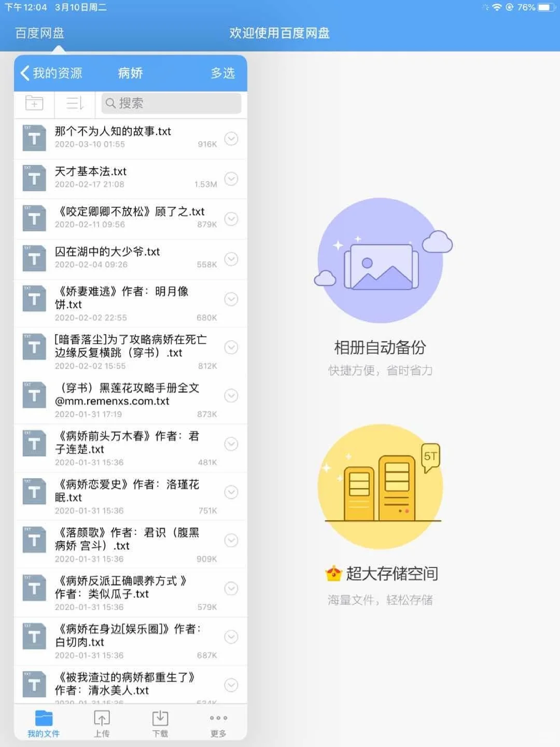This screenshot has width=560, height=747.
Task: Tap the TXT icon of 《落颜歌》
Action: pos(34,539)
